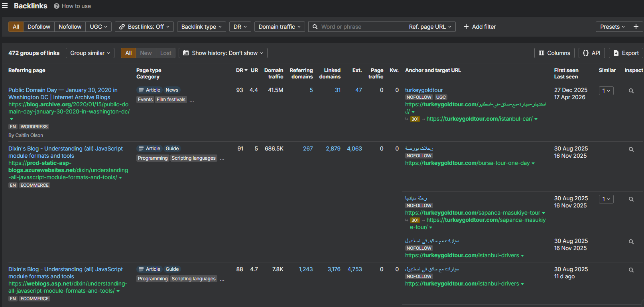Click the WORDPRESS tag

click(x=34, y=127)
